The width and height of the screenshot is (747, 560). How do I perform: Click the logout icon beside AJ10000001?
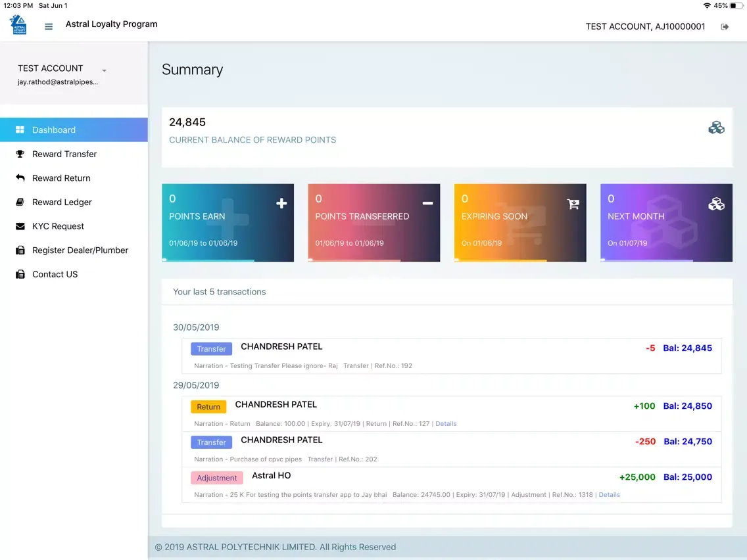(725, 27)
